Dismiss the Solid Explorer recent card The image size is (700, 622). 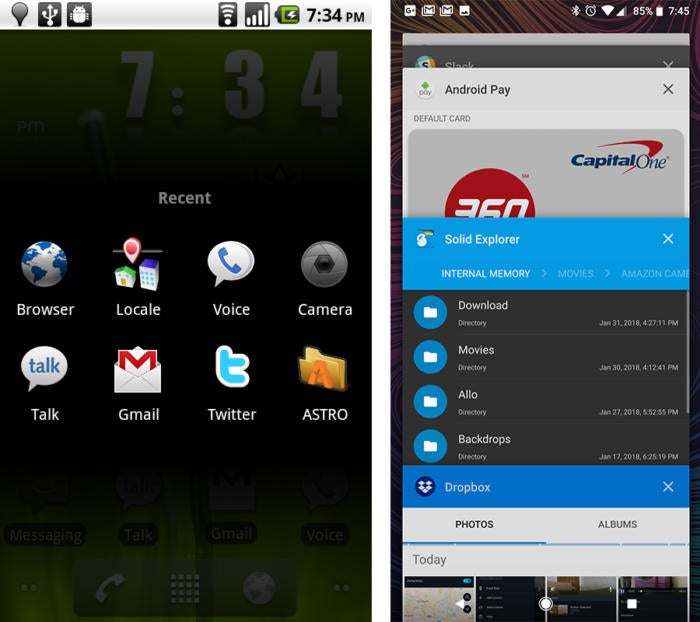coord(668,239)
